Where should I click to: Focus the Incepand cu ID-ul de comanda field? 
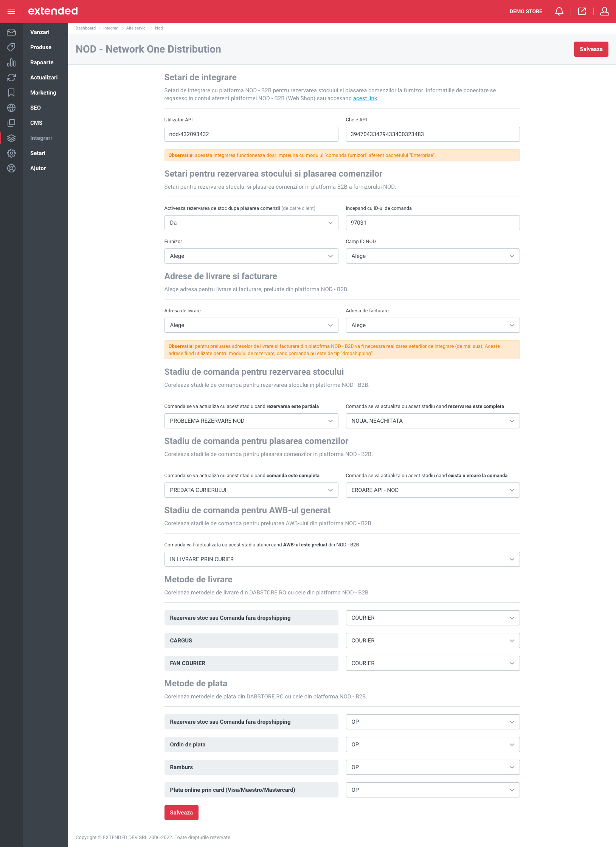tap(433, 223)
